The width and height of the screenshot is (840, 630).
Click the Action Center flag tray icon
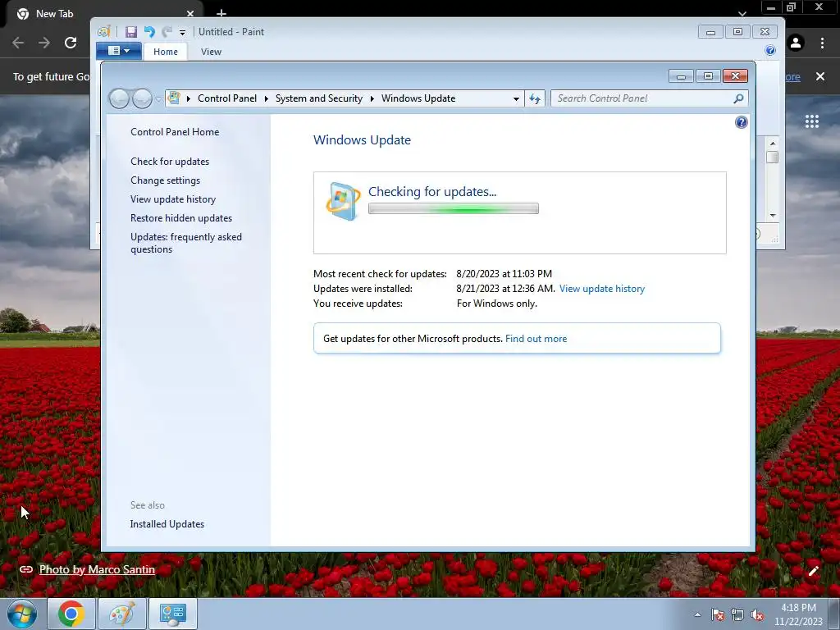[x=718, y=614]
